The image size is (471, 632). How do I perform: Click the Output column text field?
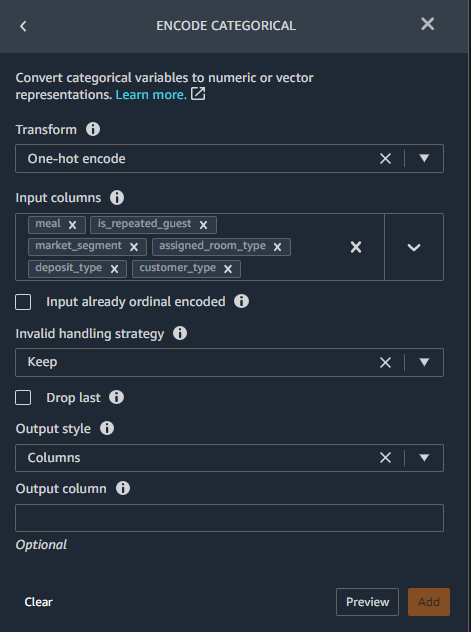229,518
